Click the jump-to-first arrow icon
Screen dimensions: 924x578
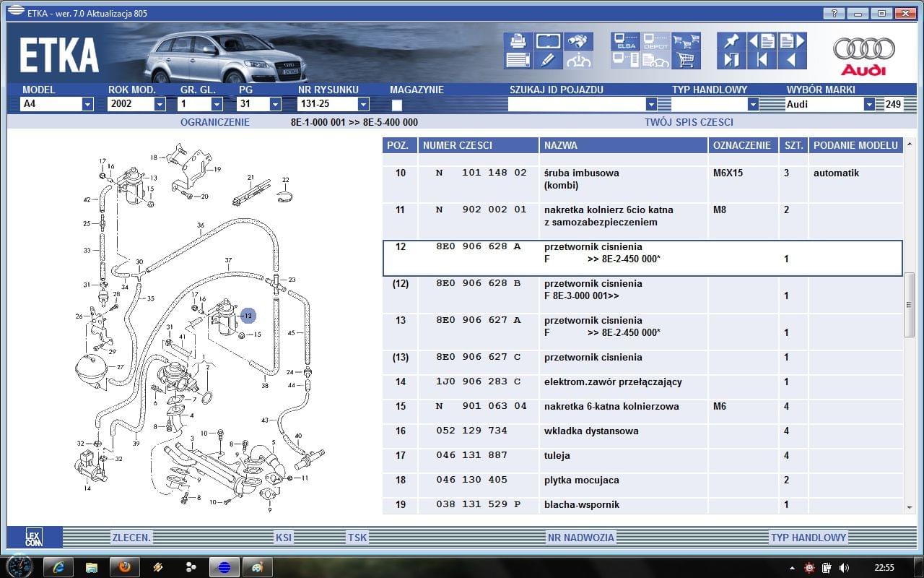[x=762, y=60]
